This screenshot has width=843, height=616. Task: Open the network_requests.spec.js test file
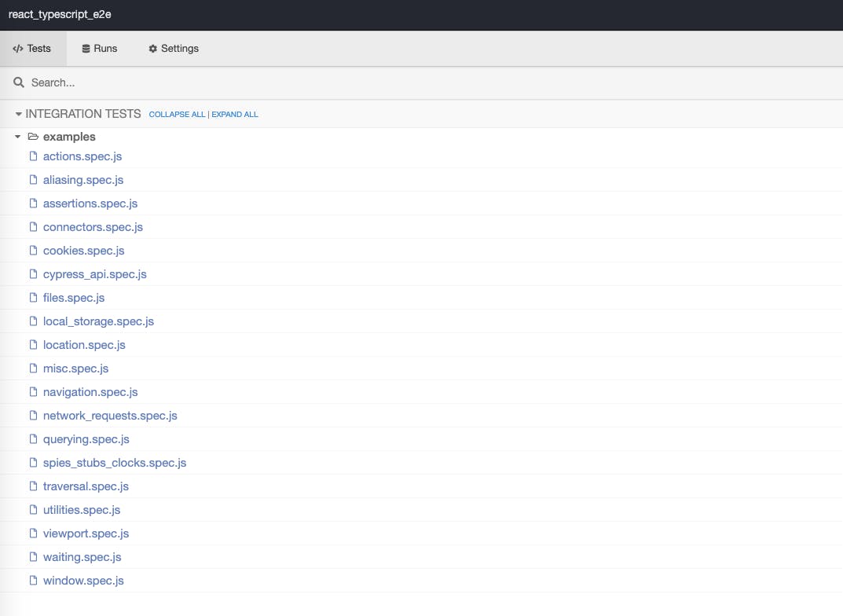tap(109, 415)
